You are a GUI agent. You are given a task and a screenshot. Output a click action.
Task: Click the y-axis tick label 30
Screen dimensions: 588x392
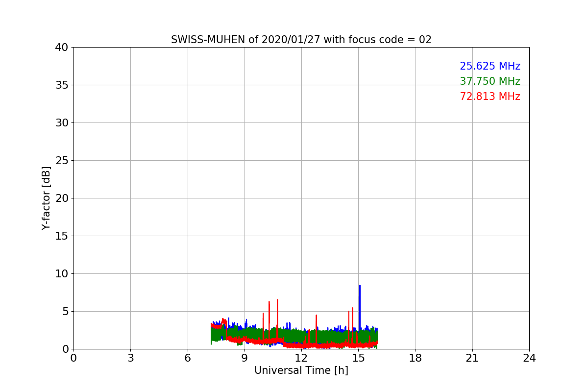(x=62, y=123)
